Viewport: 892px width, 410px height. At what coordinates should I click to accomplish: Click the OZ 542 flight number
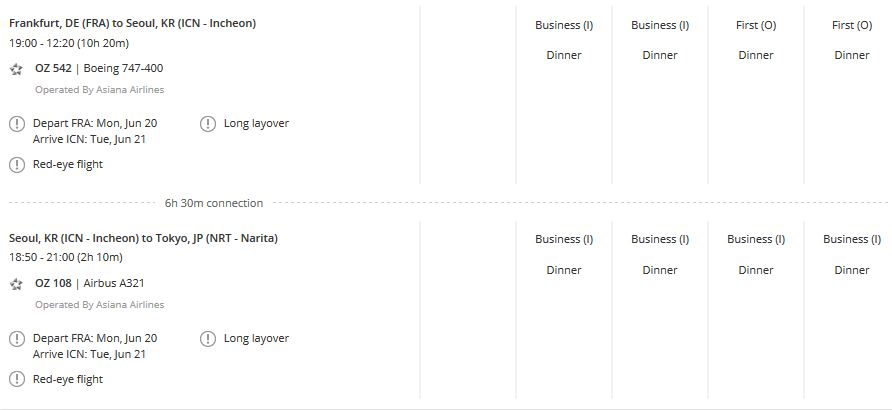click(x=53, y=69)
